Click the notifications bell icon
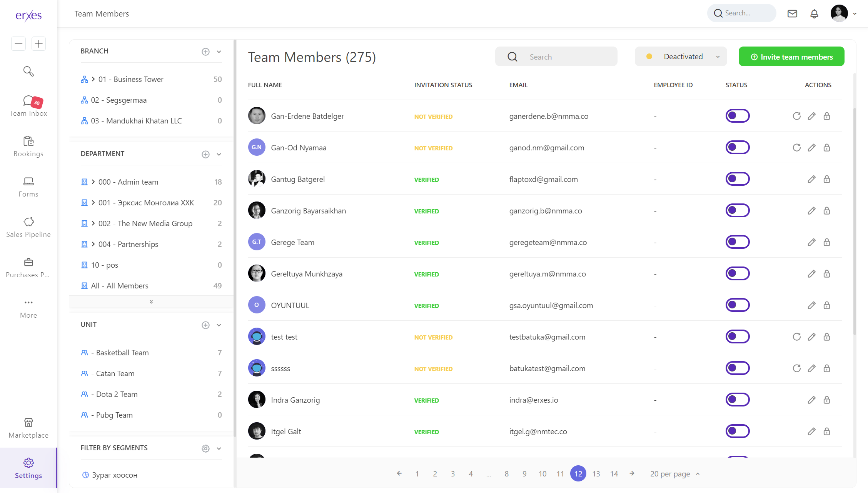The height and width of the screenshot is (493, 868). click(x=814, y=14)
